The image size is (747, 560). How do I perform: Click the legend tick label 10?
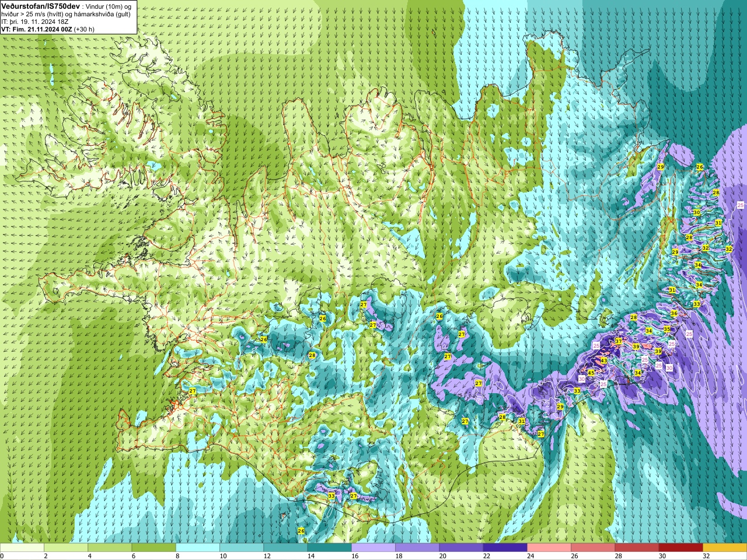[x=223, y=556]
